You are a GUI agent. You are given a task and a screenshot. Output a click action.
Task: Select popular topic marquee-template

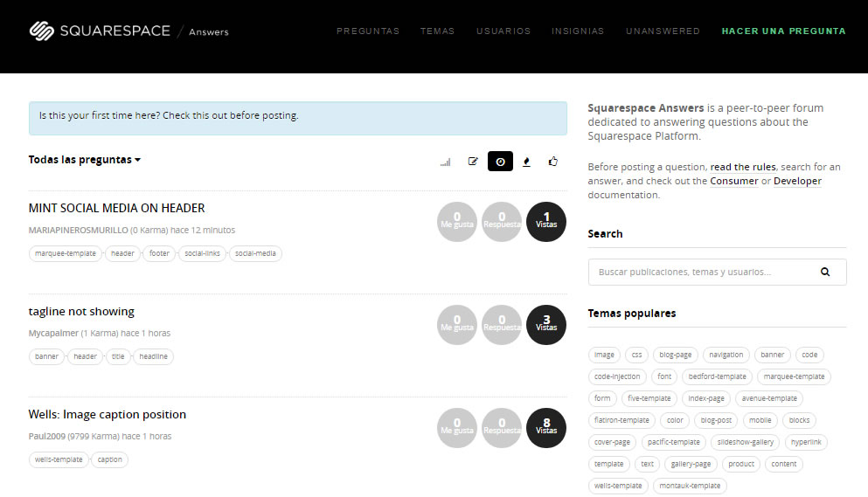click(794, 376)
